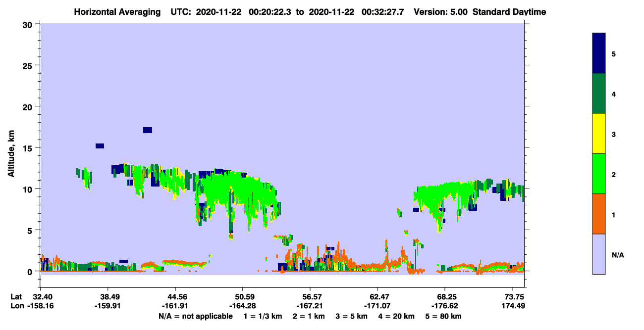Click the 'Horizontal Averaging' title text
The image size is (644, 330).
117,12
